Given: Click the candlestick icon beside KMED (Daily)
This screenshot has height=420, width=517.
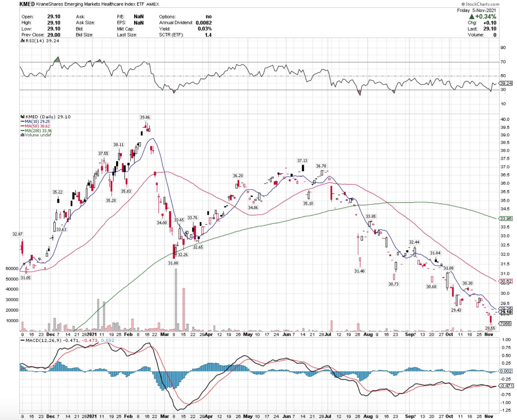Looking at the screenshot, I should (22, 117).
